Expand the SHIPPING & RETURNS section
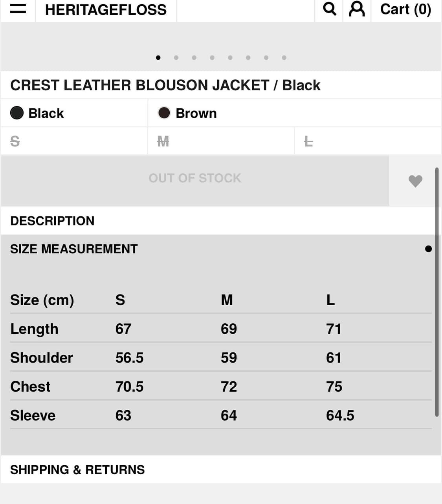 tap(77, 470)
